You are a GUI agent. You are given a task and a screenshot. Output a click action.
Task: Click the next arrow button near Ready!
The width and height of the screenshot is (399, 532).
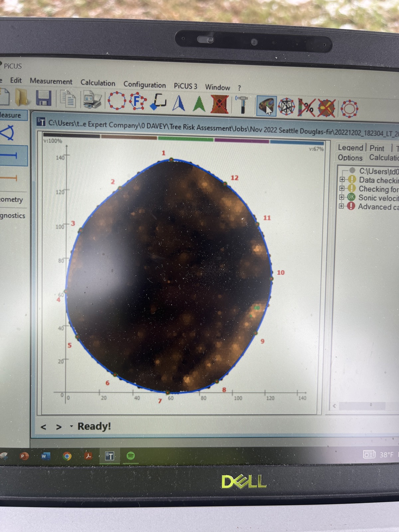[59, 427]
